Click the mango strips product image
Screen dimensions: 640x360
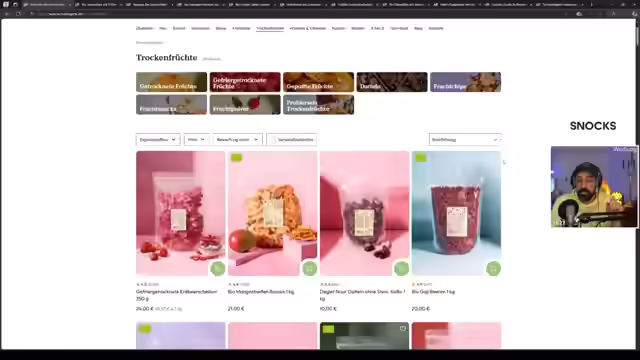click(x=272, y=213)
